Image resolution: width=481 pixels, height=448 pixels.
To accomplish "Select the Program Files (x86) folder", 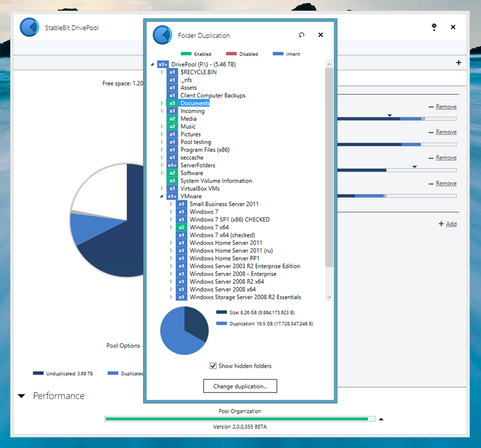I will click(x=205, y=150).
